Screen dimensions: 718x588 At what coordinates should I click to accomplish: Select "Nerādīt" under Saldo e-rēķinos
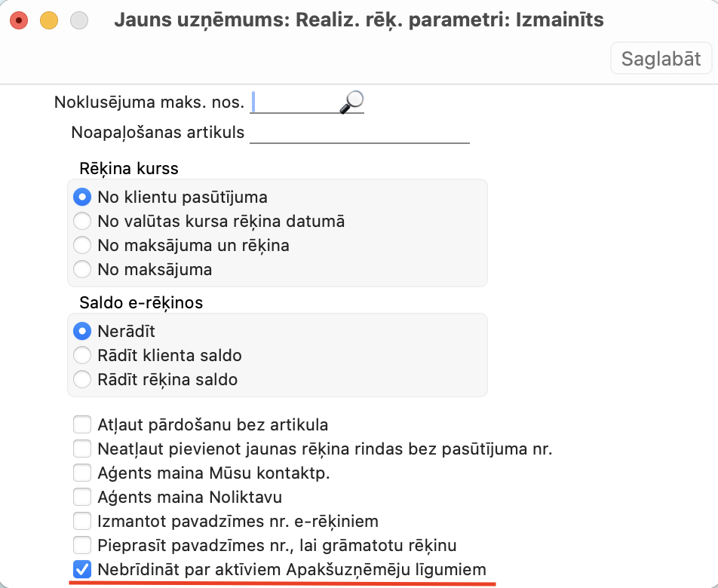pyautogui.click(x=82, y=331)
